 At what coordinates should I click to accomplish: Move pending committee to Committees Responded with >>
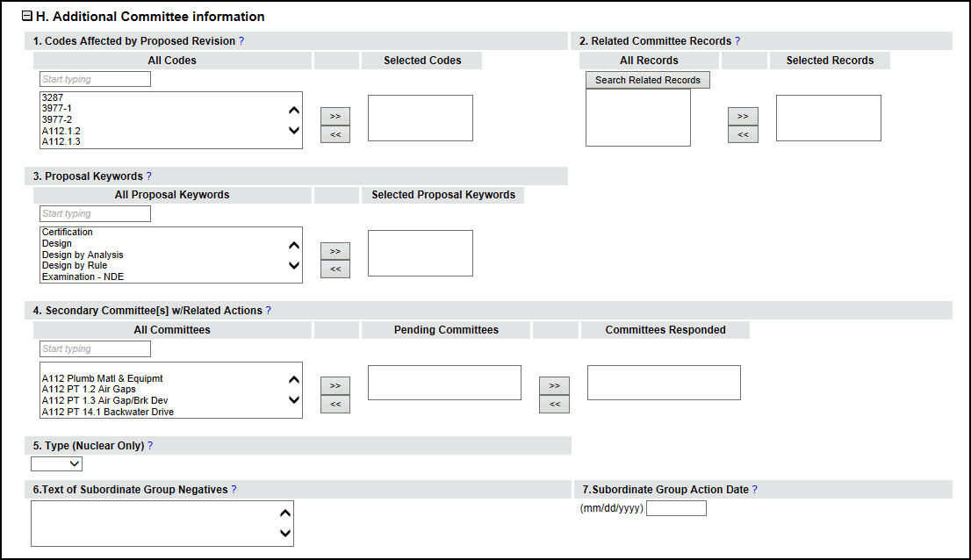pyautogui.click(x=554, y=385)
